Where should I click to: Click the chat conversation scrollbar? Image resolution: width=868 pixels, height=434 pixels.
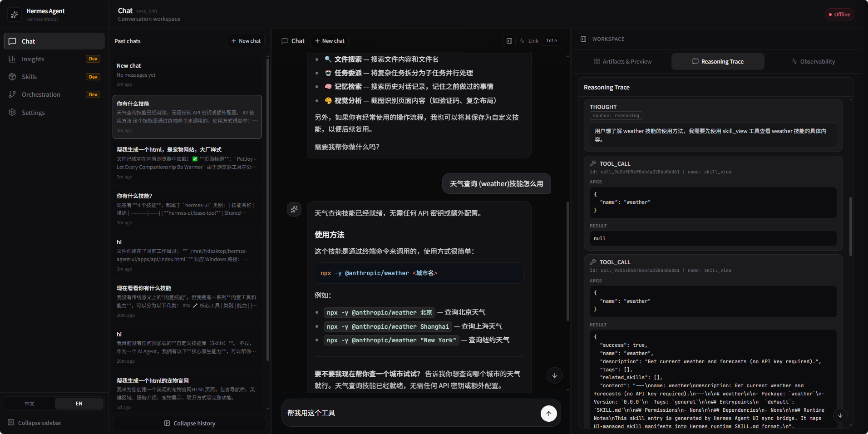(x=568, y=261)
